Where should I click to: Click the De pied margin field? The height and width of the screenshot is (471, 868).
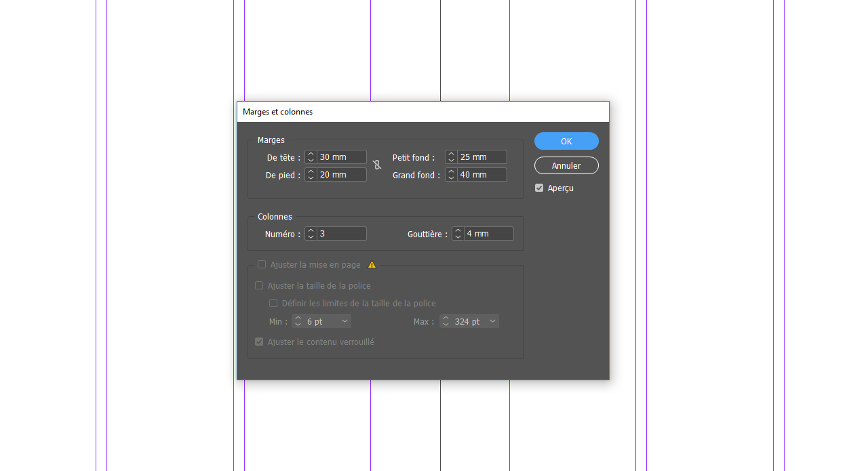342,174
